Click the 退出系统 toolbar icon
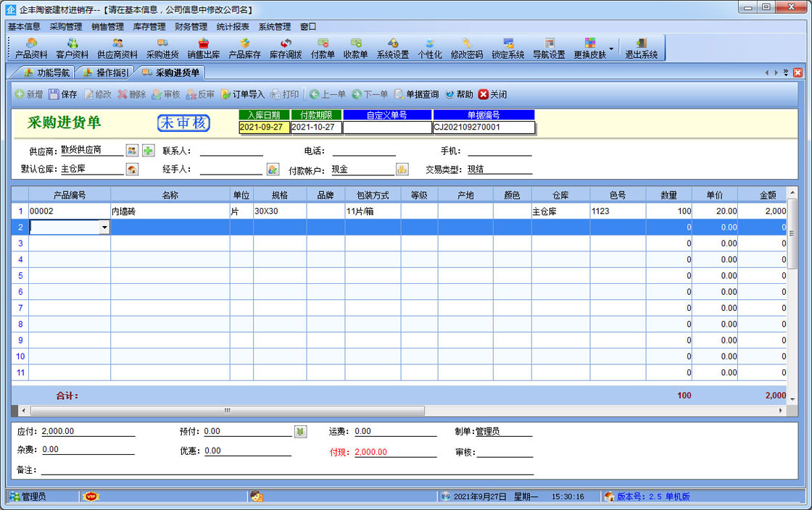812x510 pixels. 641,48
